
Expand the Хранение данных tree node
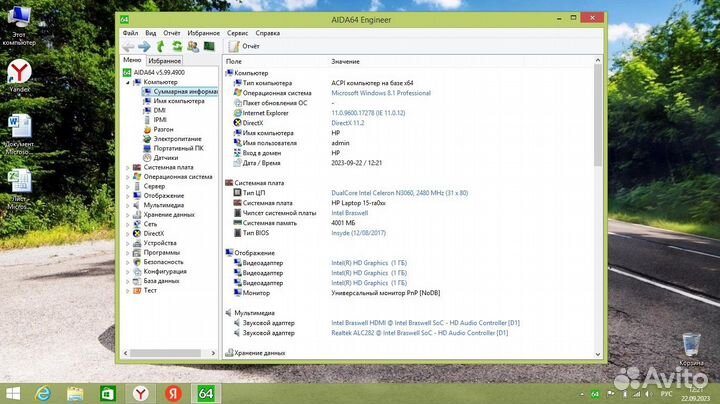tap(128, 215)
